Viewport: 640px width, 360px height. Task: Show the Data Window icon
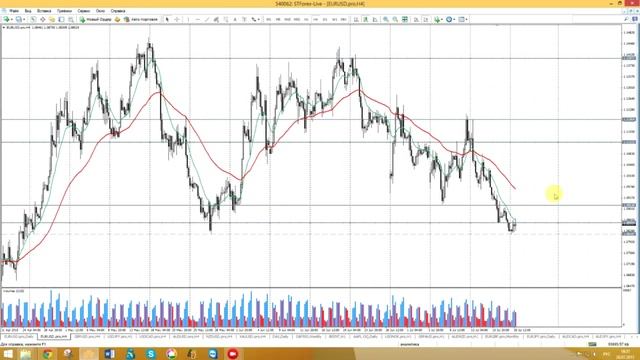(x=42, y=19)
